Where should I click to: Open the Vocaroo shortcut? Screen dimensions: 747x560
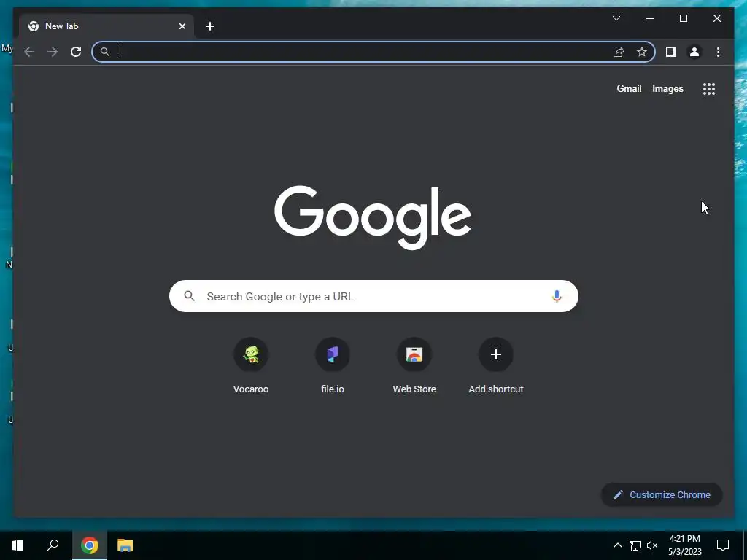(251, 366)
